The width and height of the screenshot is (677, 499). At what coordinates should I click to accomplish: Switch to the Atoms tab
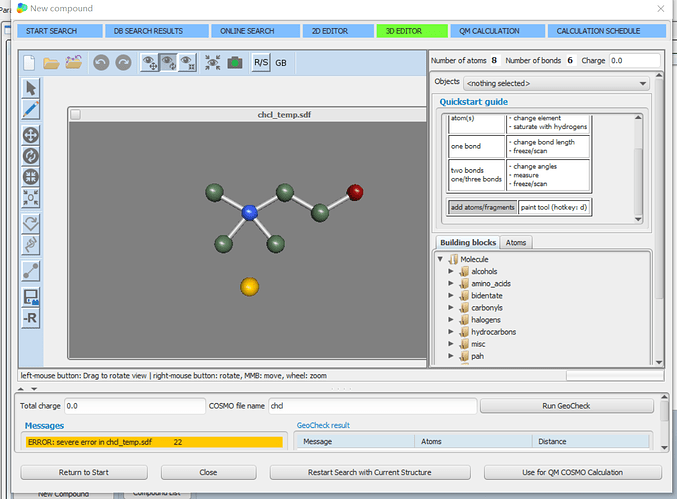point(516,243)
